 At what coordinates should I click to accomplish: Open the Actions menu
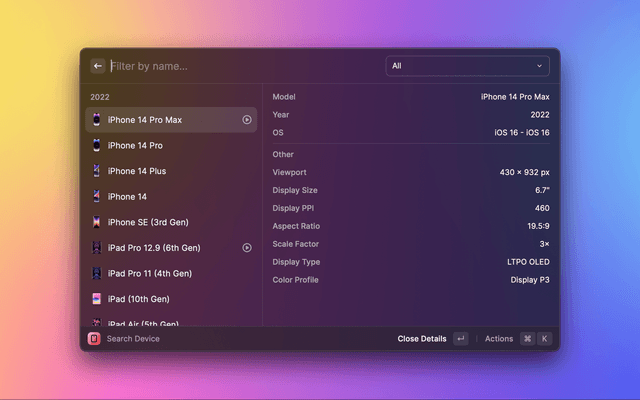pyautogui.click(x=498, y=339)
